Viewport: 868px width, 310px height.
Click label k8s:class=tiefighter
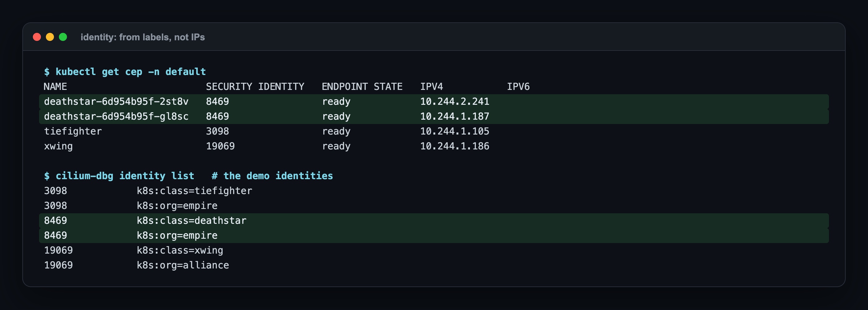[194, 191]
